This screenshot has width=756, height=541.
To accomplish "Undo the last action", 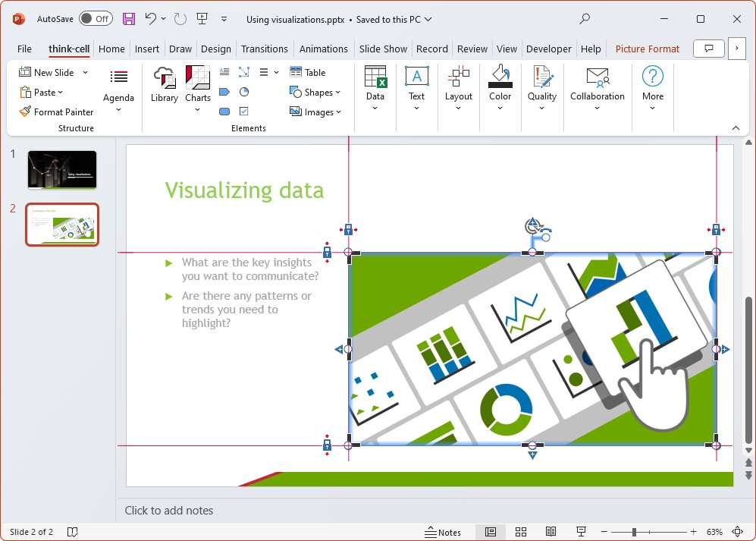I will (x=151, y=19).
